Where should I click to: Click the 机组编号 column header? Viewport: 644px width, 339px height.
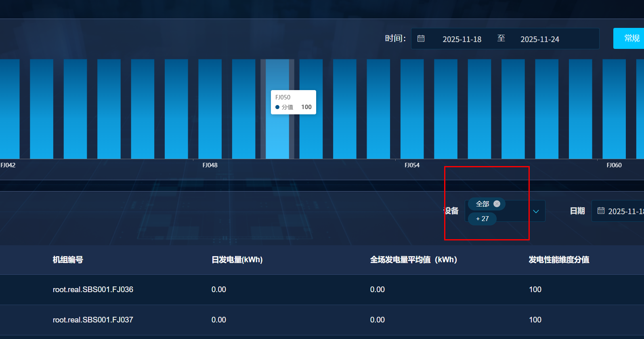pyautogui.click(x=68, y=260)
